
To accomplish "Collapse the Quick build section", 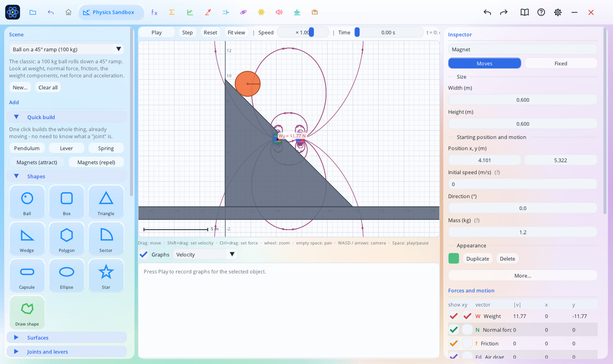I will pos(67,117).
